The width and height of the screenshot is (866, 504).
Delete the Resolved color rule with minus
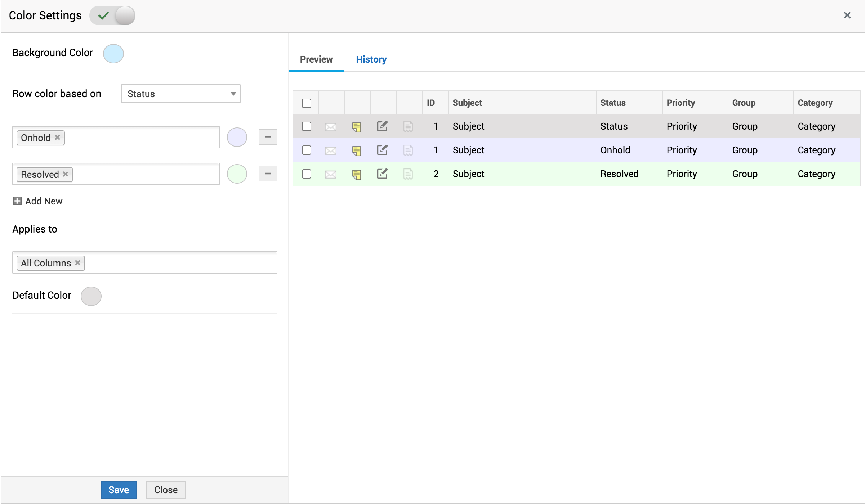tap(268, 174)
